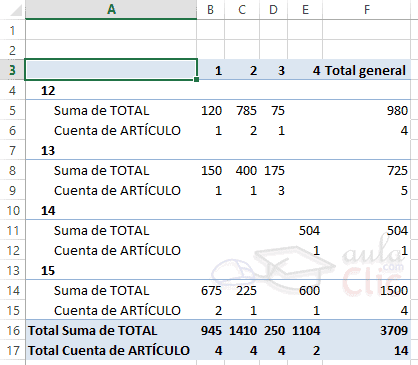
Task: Select row 3 header
Action: point(12,70)
